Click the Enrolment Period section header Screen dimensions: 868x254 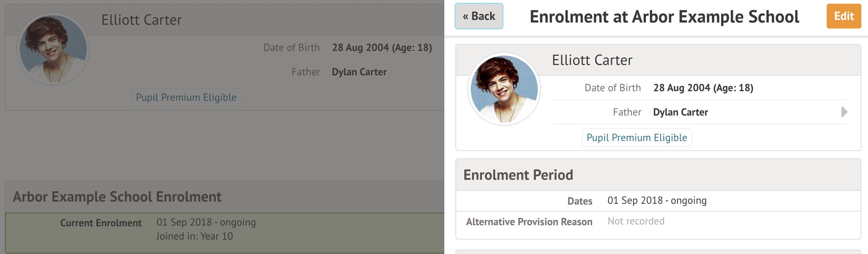[518, 175]
